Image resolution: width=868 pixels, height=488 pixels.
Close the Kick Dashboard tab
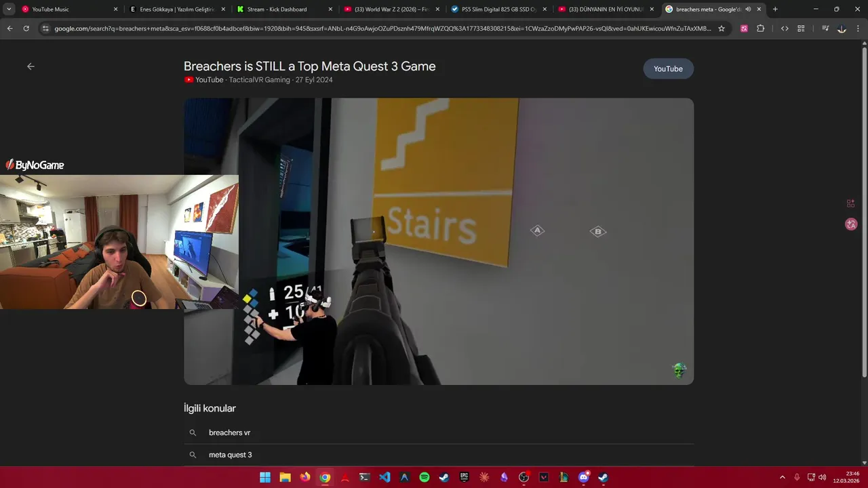(x=330, y=9)
